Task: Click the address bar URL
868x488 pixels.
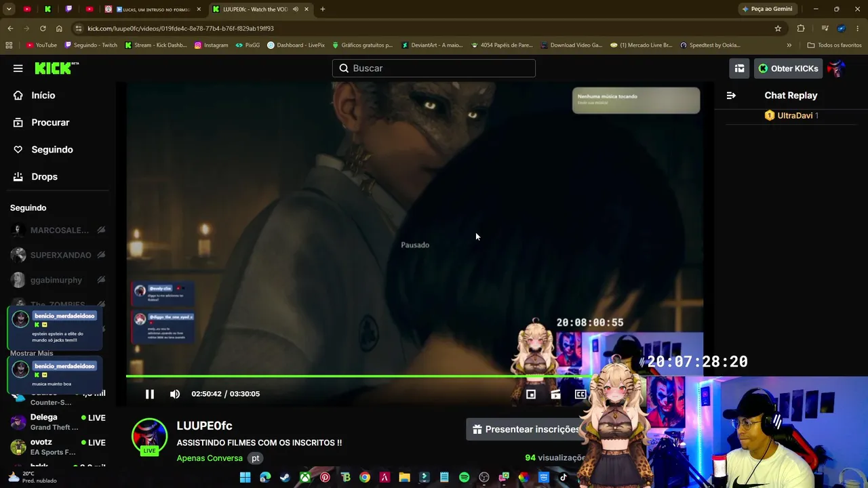Action: click(180, 28)
